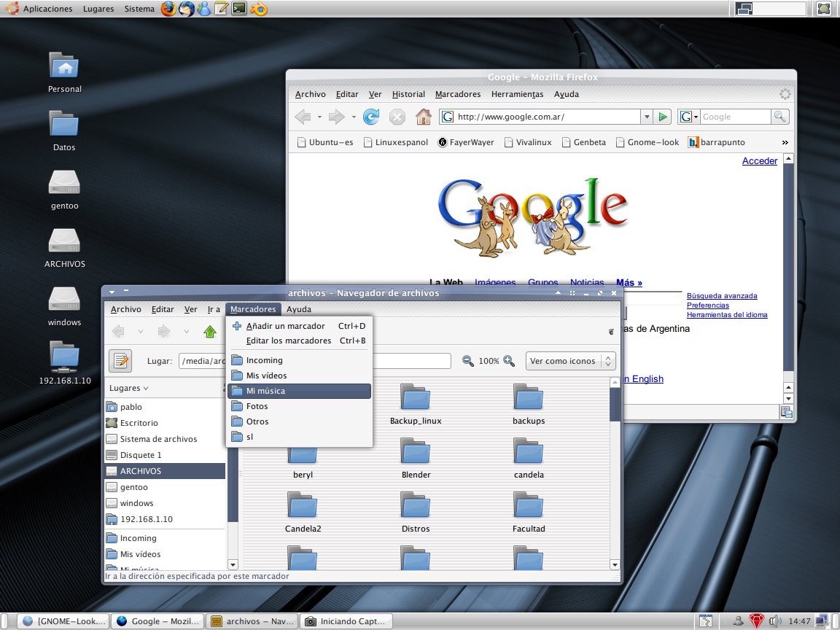Choose Añadir un marcador menu entry
The height and width of the screenshot is (630, 840).
(299, 326)
